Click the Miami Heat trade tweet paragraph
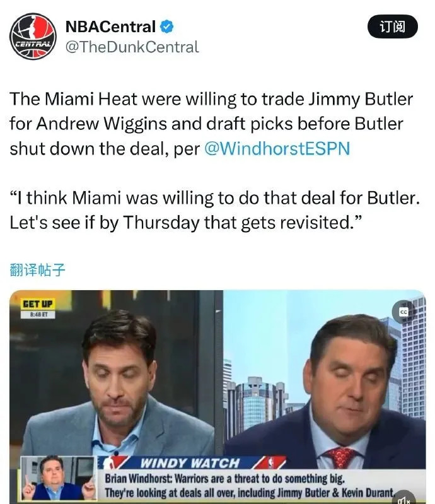The height and width of the screenshot is (504, 435). pyautogui.click(x=211, y=124)
